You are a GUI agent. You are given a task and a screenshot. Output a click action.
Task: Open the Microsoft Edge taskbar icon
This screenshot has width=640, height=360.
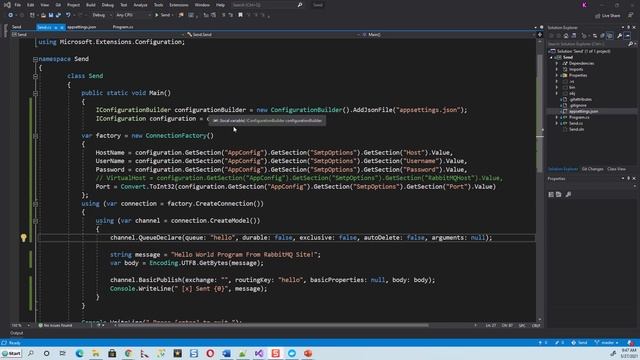pyautogui.click(x=79, y=353)
